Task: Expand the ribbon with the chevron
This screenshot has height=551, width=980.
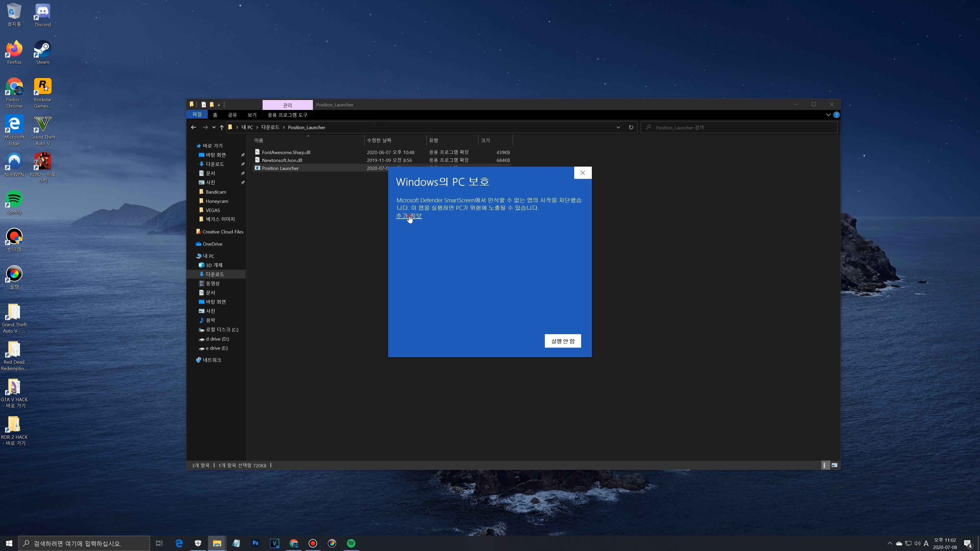Action: pos(828,115)
